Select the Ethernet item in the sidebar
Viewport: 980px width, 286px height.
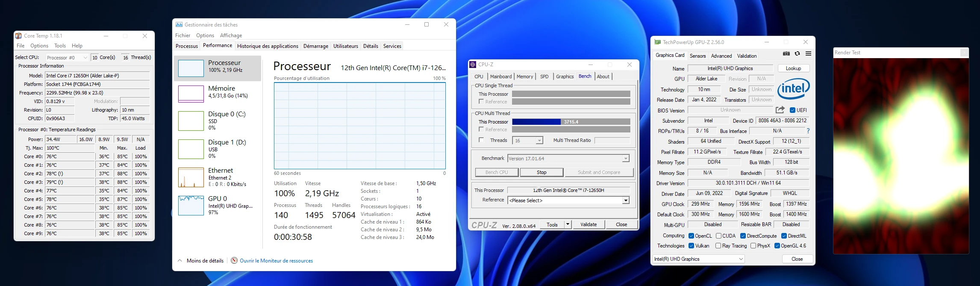tap(218, 177)
